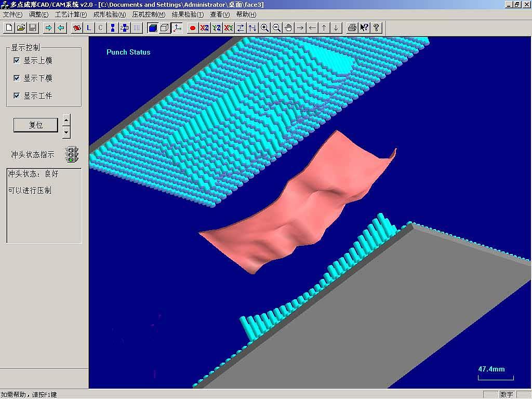Image resolution: width=532 pixels, height=399 pixels.
Task: Open the 工艺计算(P) menu
Action: click(x=71, y=15)
